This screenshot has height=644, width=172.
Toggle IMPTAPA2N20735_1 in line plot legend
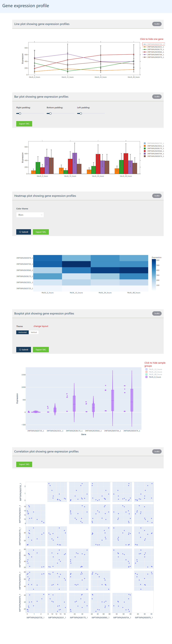153,44
